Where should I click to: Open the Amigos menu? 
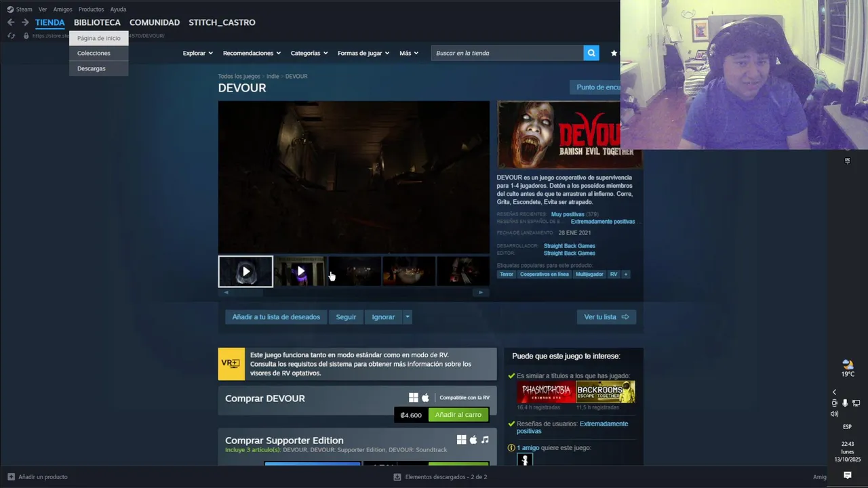click(x=62, y=9)
